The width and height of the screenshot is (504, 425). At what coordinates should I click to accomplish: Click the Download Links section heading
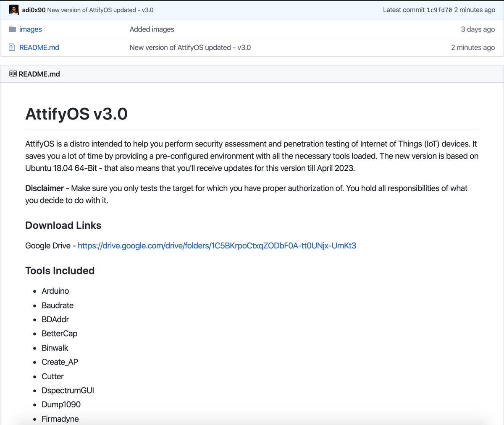coord(63,225)
